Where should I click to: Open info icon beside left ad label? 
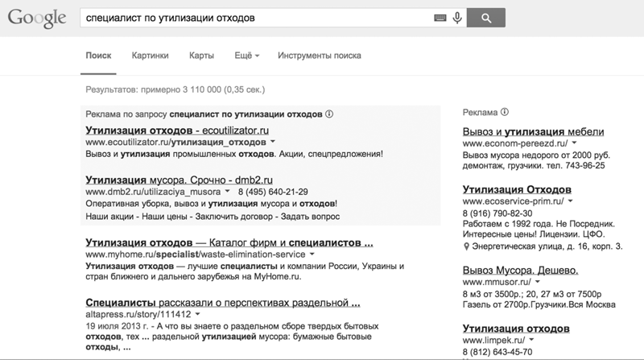[x=330, y=114]
